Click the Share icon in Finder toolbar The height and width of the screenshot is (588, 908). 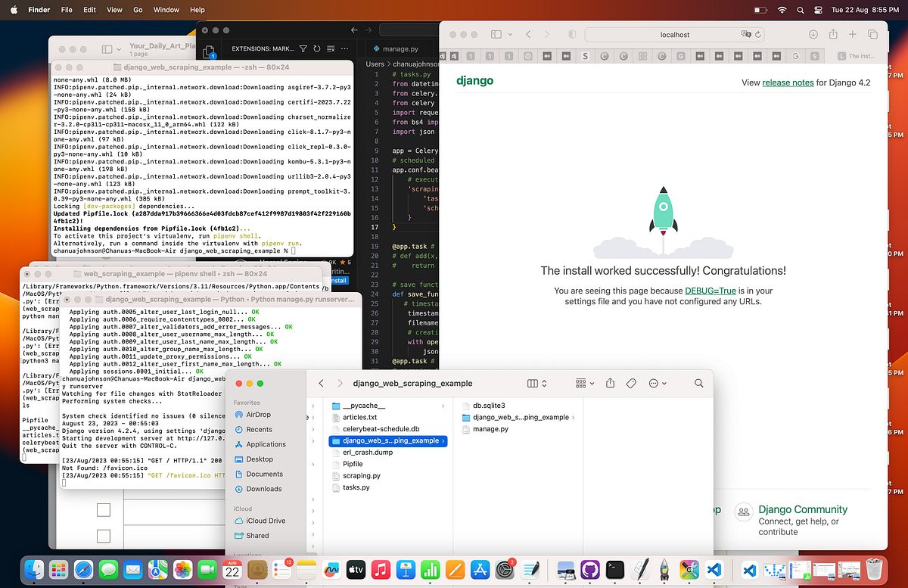pos(611,383)
